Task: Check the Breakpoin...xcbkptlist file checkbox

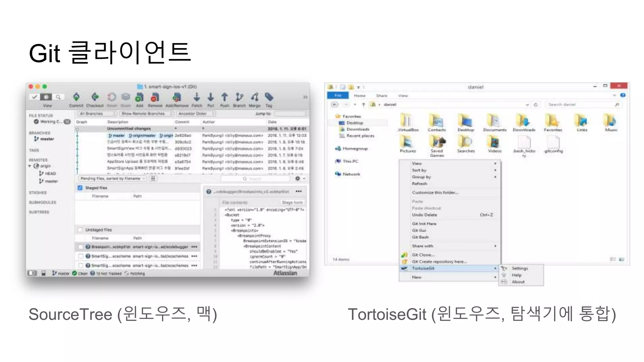Action: pos(80,247)
